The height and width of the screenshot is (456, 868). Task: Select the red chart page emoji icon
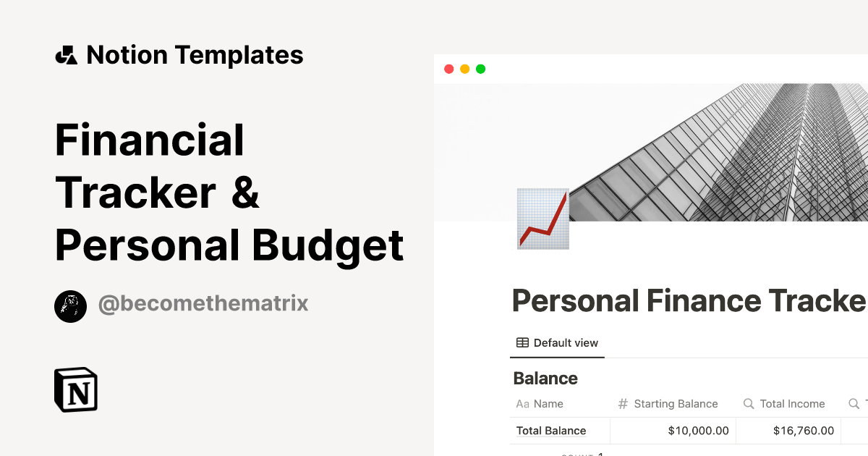click(542, 219)
